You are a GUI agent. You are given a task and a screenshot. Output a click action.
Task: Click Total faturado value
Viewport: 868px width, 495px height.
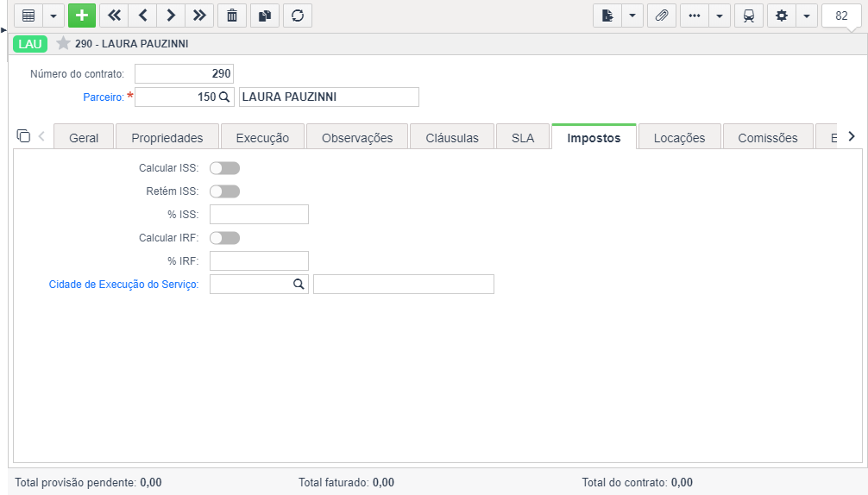(x=383, y=482)
